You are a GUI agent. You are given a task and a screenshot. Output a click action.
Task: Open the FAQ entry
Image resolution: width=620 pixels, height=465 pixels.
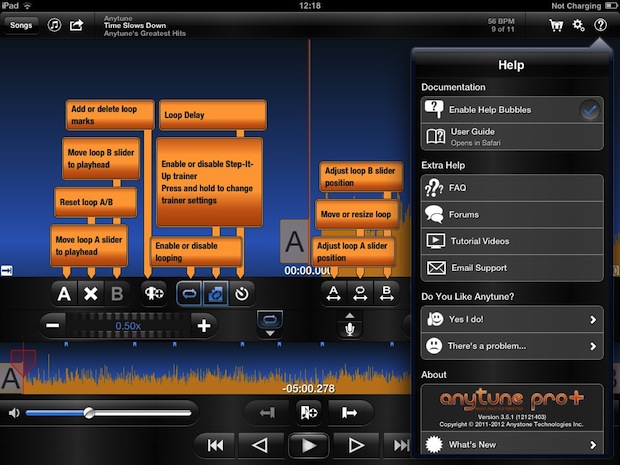click(512, 188)
